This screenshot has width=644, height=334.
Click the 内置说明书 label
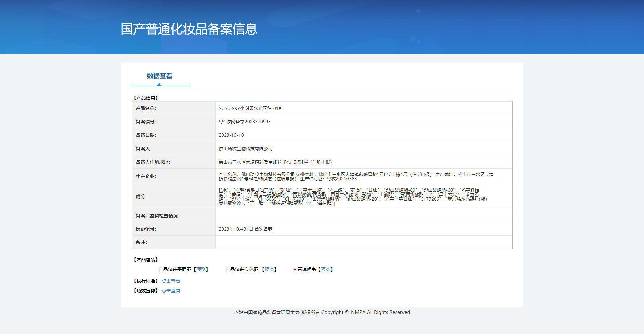pos(304,269)
